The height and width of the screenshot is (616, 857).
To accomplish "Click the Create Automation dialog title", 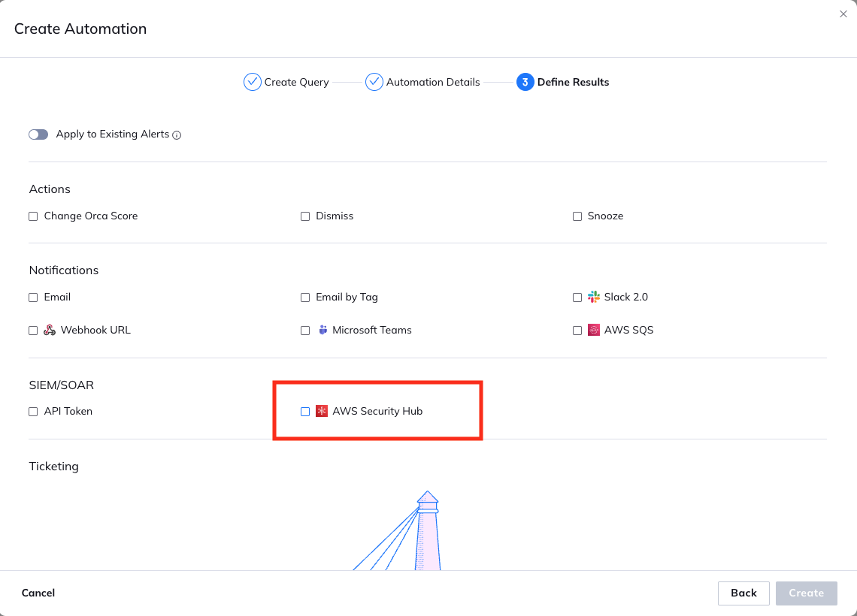I will tap(80, 29).
